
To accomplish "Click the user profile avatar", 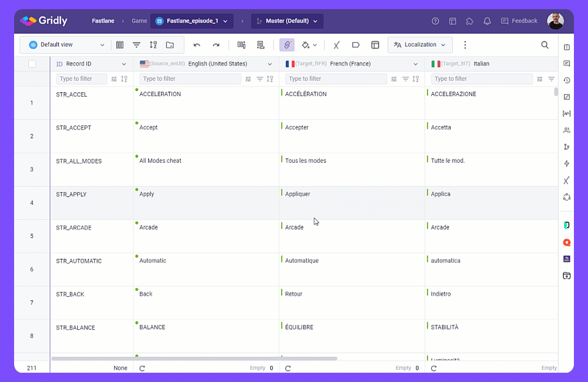I will tap(555, 21).
